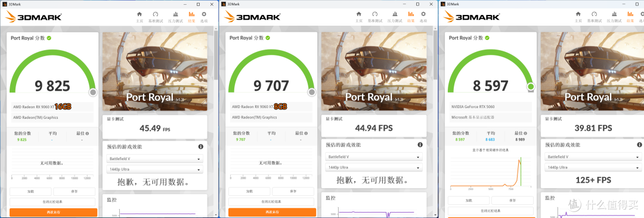This screenshot has width=644, height=218.
Task: Click Port Royal preview image in left window
Action: click(x=155, y=71)
